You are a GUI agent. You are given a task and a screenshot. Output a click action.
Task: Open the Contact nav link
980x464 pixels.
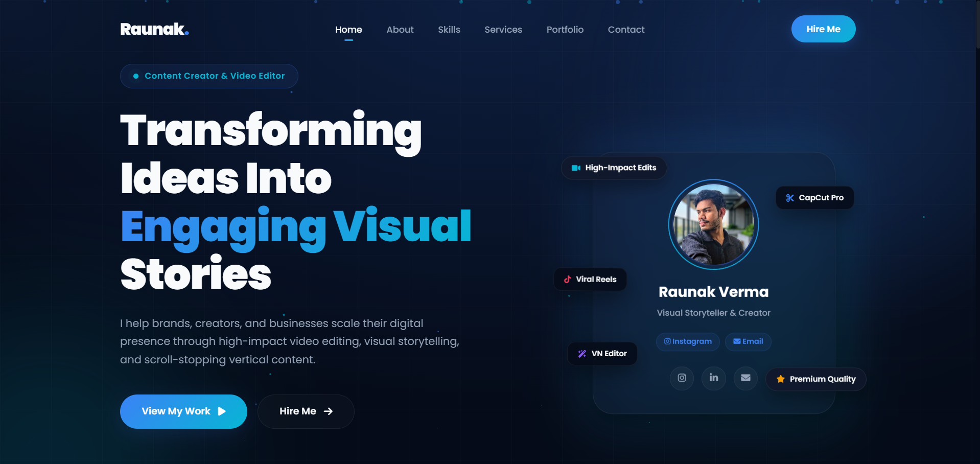(x=626, y=30)
